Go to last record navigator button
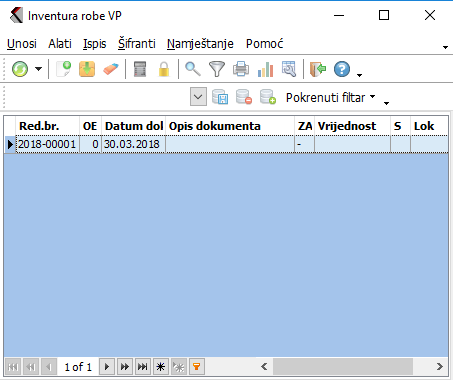This screenshot has height=380, width=453. pyautogui.click(x=143, y=367)
